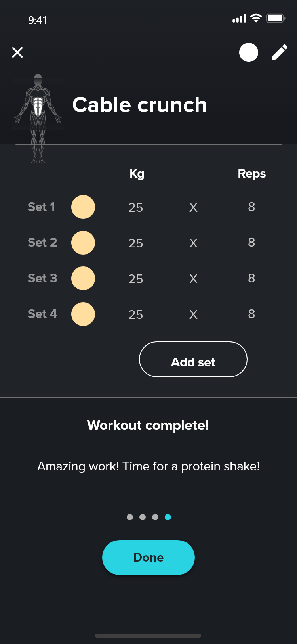Viewport: 297px width, 644px height.
Task: Toggle Set 4 completion circle
Action: click(83, 314)
